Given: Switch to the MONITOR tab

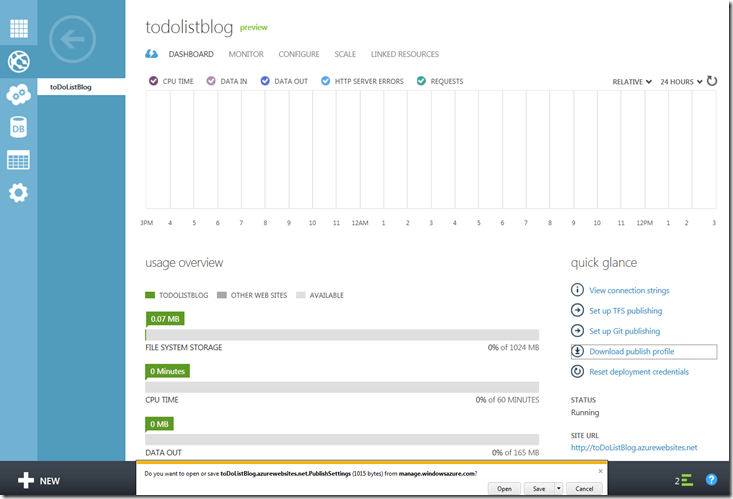Looking at the screenshot, I should click(246, 54).
